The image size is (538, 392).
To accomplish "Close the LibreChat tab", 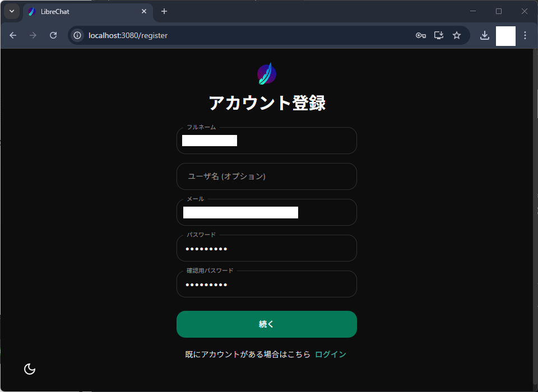I will click(144, 11).
